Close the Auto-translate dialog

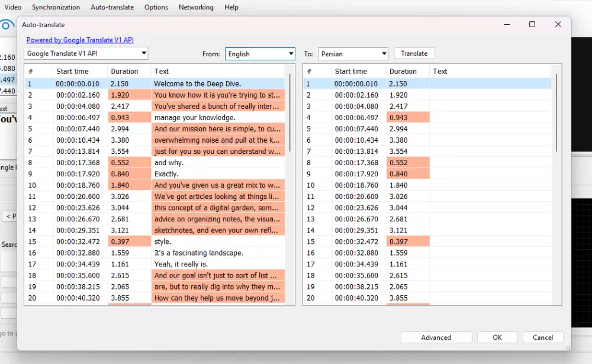(558, 24)
